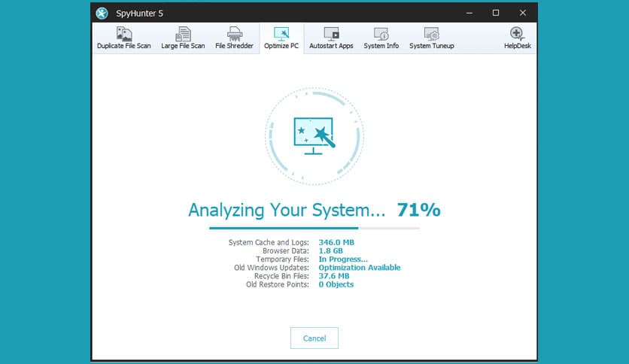Click 'Old Restore Points:' label
Screen dimensions: 629x364
point(278,284)
